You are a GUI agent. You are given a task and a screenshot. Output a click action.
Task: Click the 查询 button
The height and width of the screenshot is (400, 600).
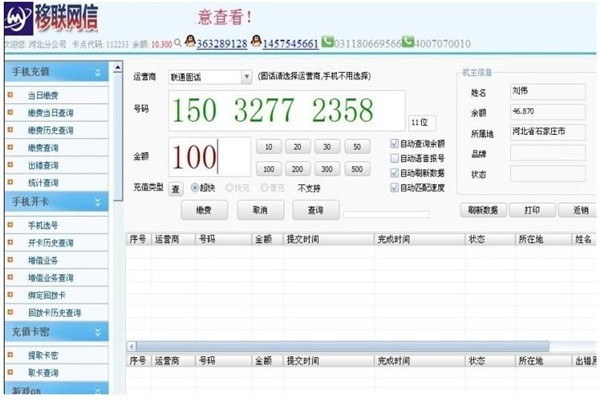click(x=316, y=210)
